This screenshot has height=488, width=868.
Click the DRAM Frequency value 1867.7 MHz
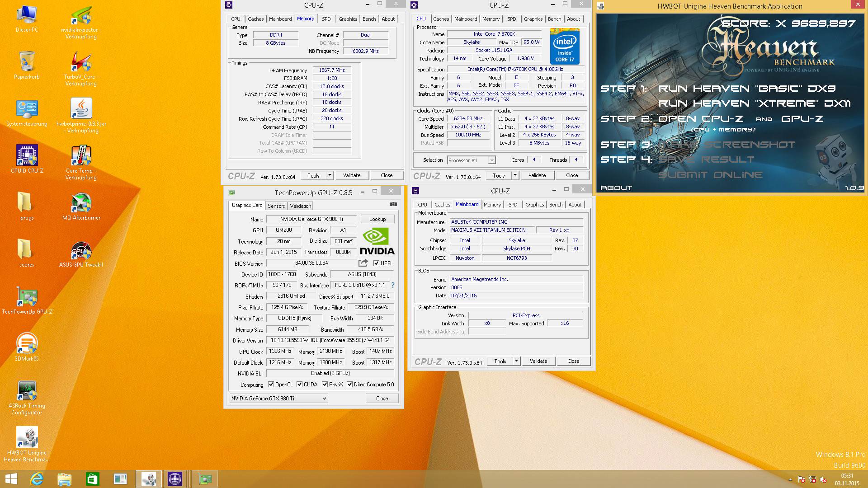coord(332,70)
